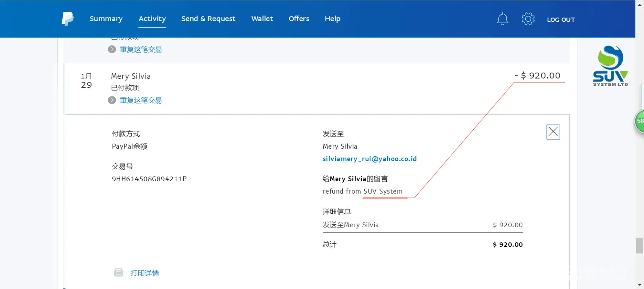This screenshot has height=289, width=644.
Task: Click the scrollbar down arrow
Action: pyautogui.click(x=639, y=285)
